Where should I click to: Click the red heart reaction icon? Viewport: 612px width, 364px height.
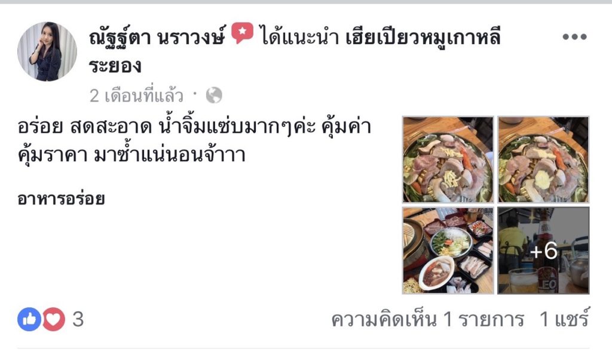[53, 319]
